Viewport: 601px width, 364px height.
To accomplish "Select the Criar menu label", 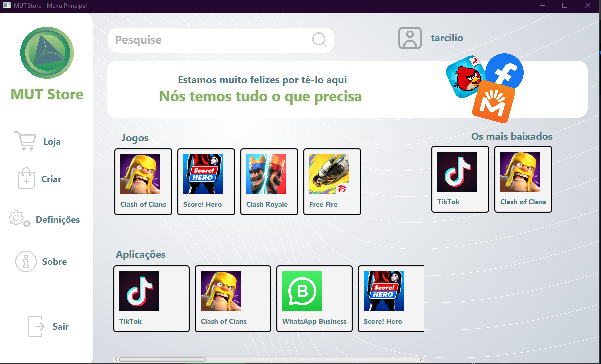I will (51, 179).
